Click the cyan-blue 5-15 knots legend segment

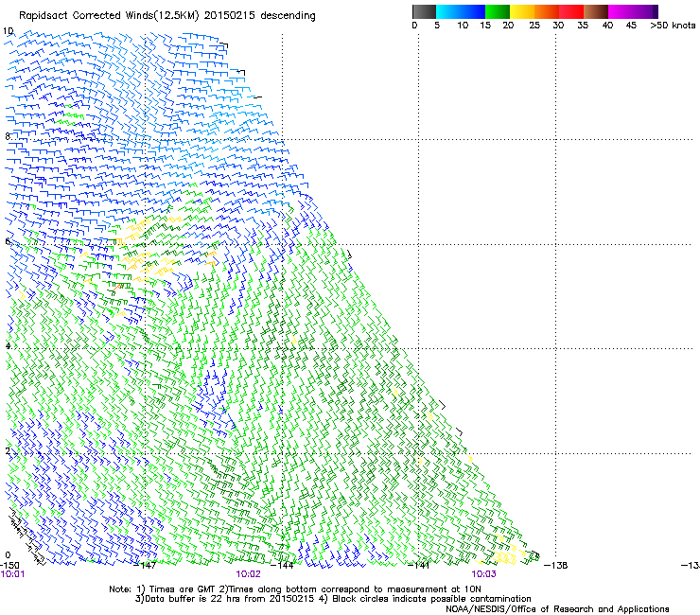461,11
